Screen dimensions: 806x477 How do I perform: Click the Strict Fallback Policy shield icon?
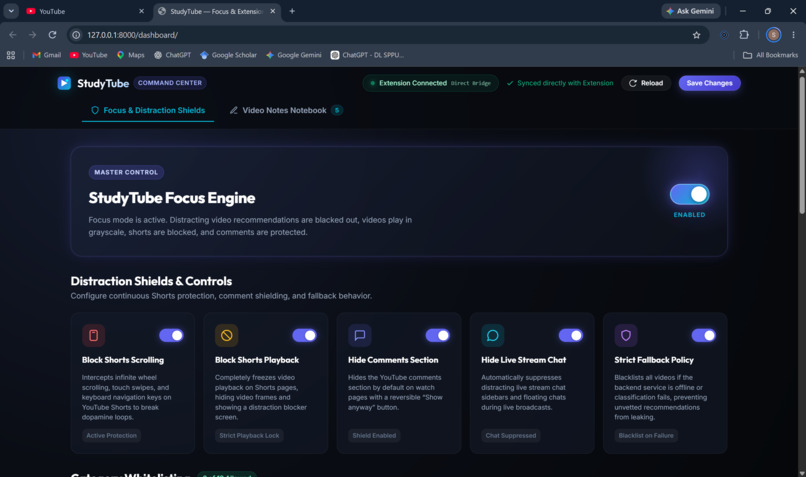point(626,336)
